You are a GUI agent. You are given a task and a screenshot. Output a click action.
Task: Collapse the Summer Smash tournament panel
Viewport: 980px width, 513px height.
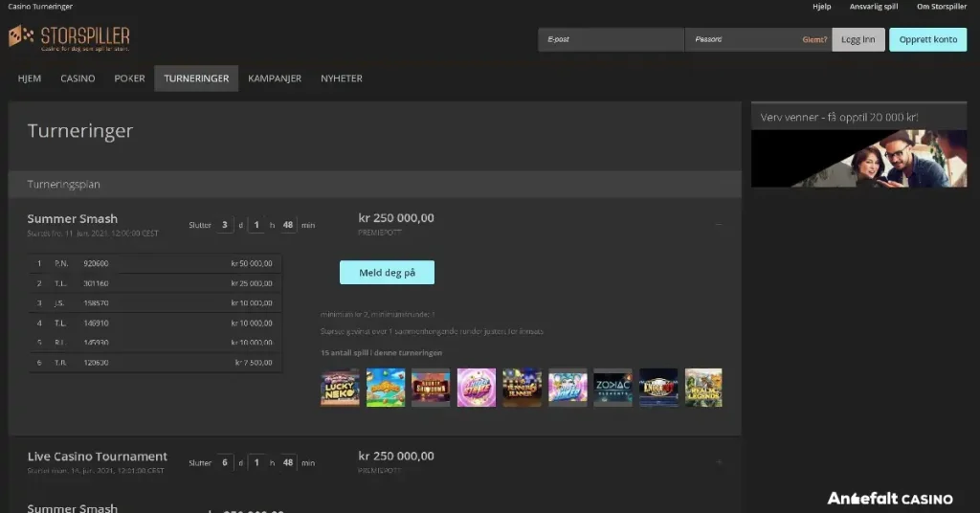[x=719, y=225]
